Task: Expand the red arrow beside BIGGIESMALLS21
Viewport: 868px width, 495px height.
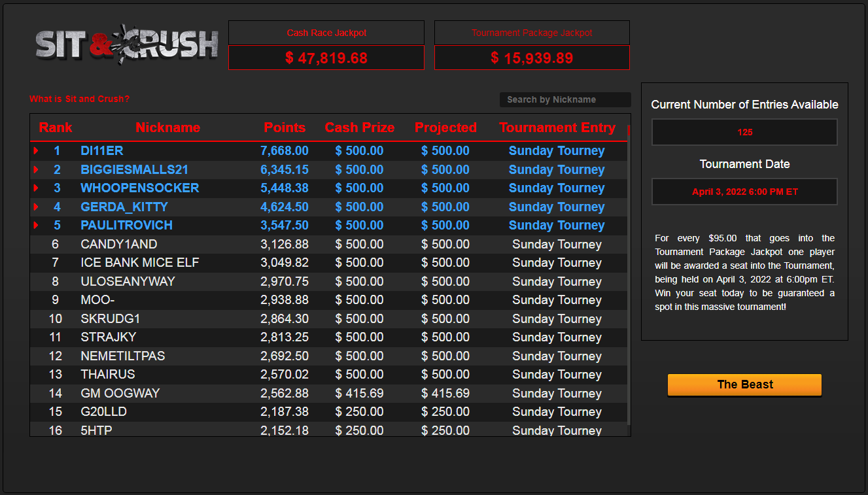Action: (x=36, y=169)
